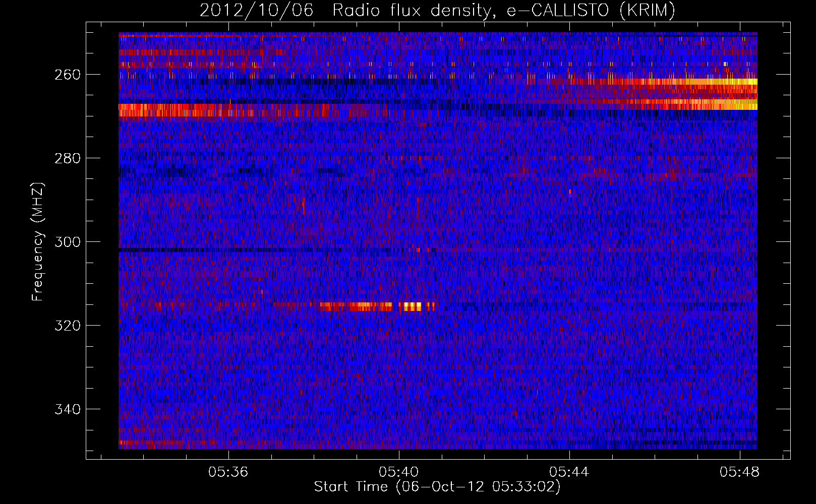Click the 280 frequency tick label
The height and width of the screenshot is (504, 816).
click(67, 158)
